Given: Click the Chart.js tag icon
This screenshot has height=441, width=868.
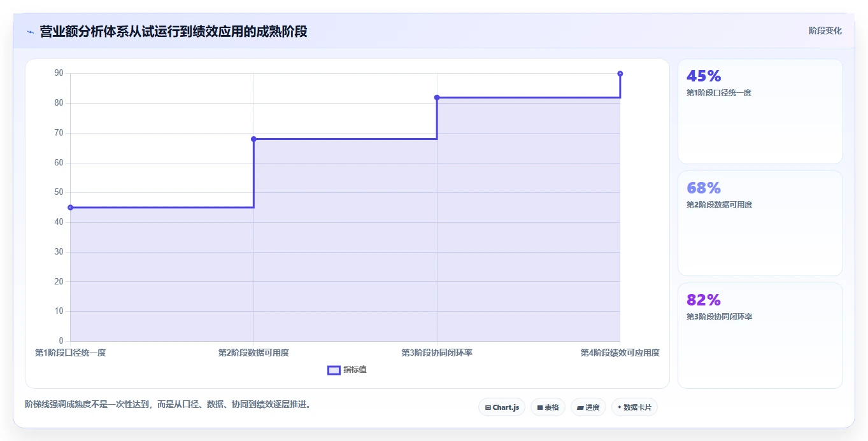Looking at the screenshot, I should pos(488,407).
